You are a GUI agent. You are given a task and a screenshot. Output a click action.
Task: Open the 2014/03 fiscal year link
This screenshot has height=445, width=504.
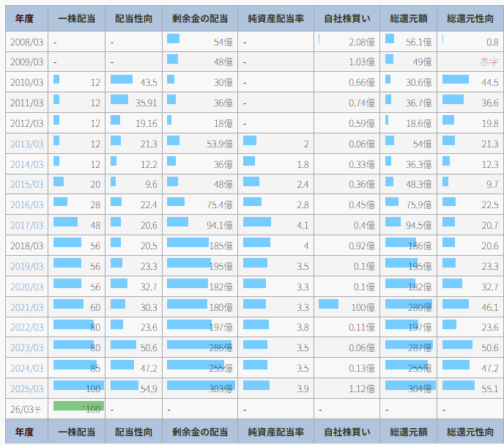(26, 165)
